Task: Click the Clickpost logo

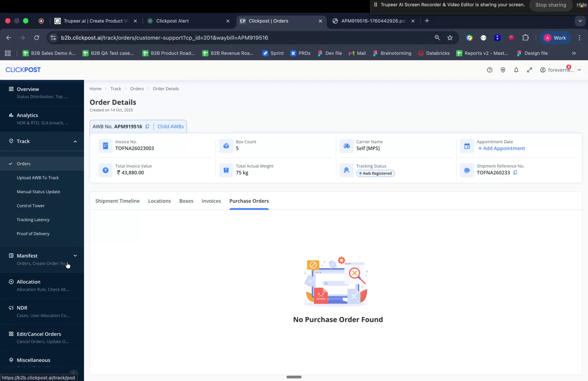Action: coord(23,70)
